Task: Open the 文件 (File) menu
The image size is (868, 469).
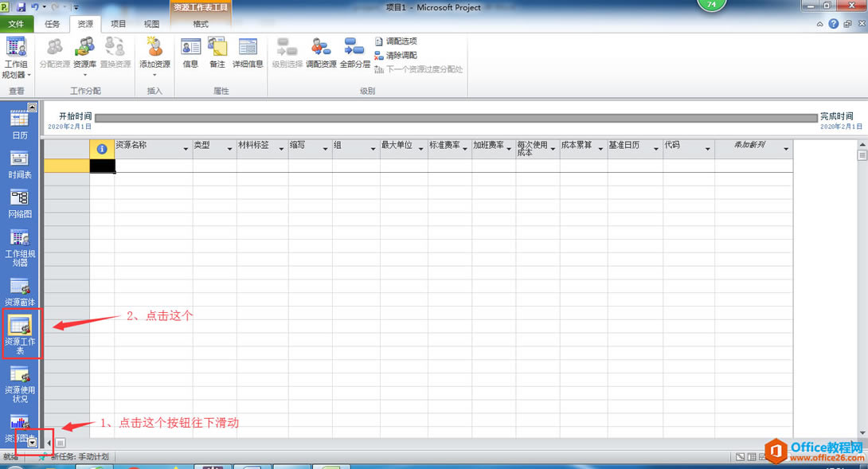Action: tap(18, 23)
